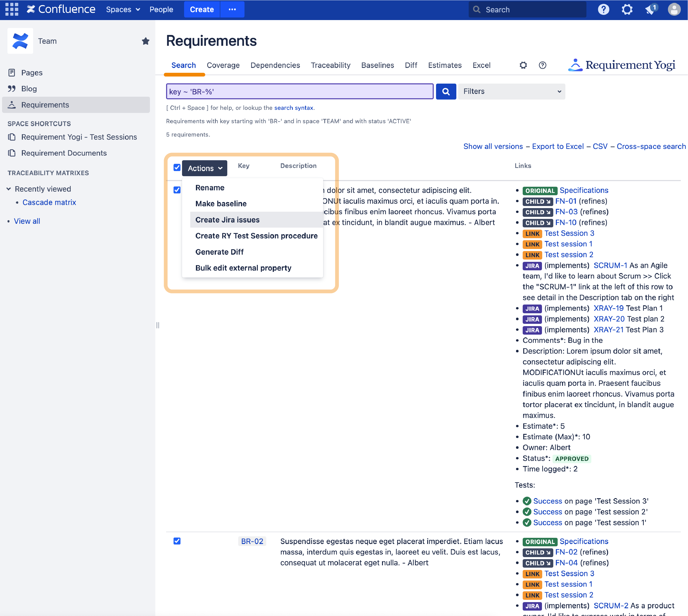Click Export to Excel link

[x=557, y=146]
